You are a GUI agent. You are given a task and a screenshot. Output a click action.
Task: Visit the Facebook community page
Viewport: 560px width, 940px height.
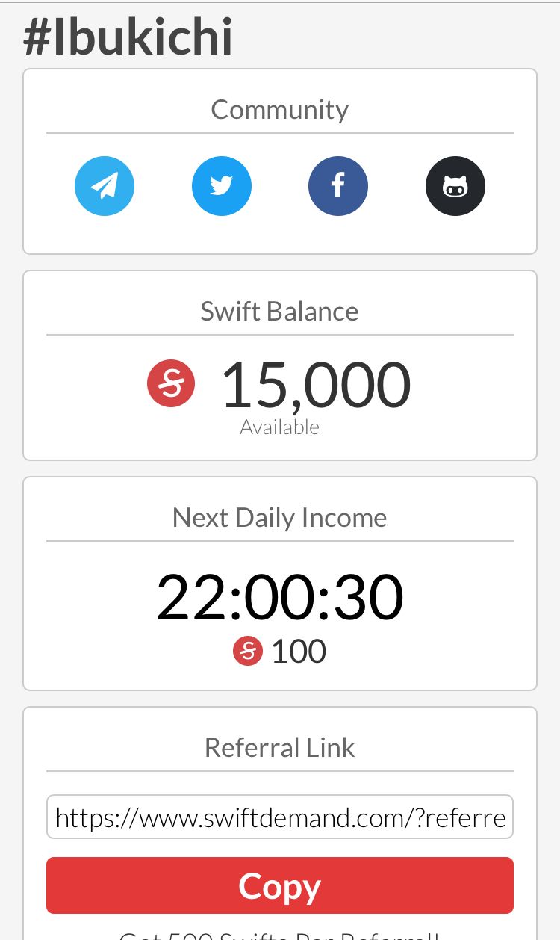338,186
